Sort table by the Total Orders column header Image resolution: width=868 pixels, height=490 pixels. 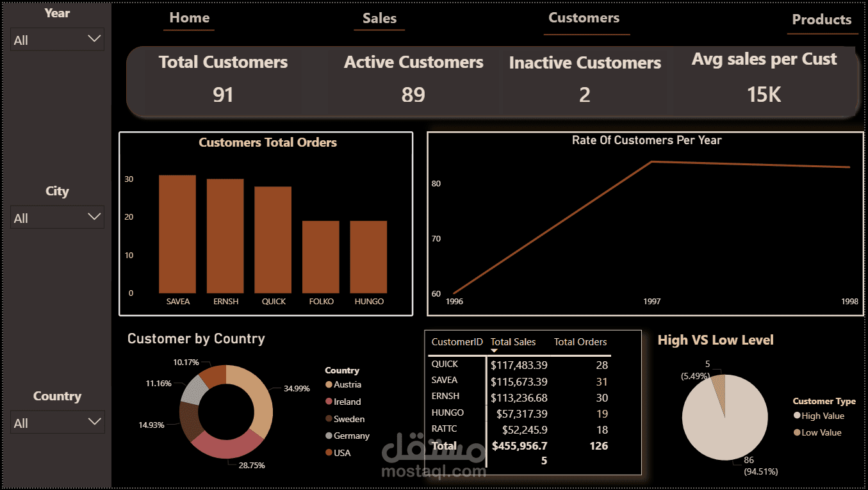coord(580,342)
